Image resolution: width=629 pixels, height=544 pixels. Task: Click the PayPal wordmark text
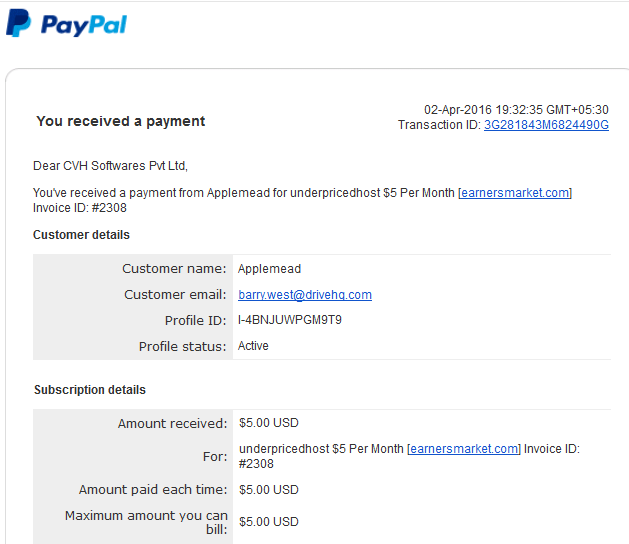click(x=84, y=25)
